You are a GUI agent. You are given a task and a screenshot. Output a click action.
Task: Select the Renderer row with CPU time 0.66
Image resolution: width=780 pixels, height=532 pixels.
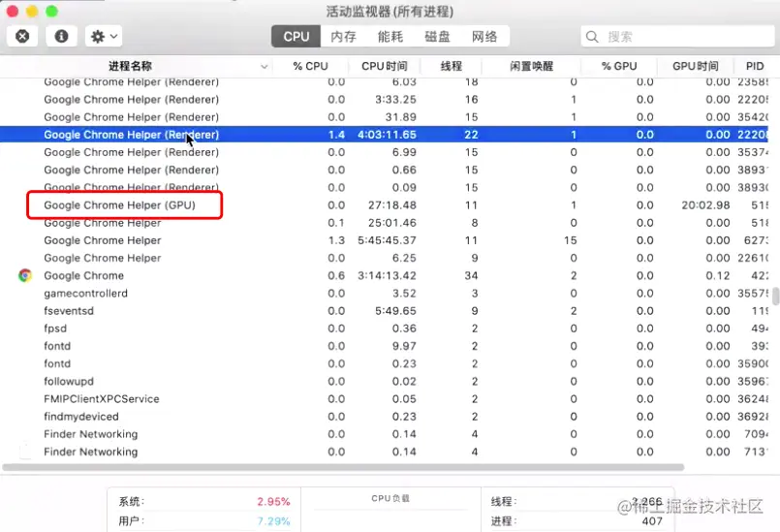click(x=384, y=170)
